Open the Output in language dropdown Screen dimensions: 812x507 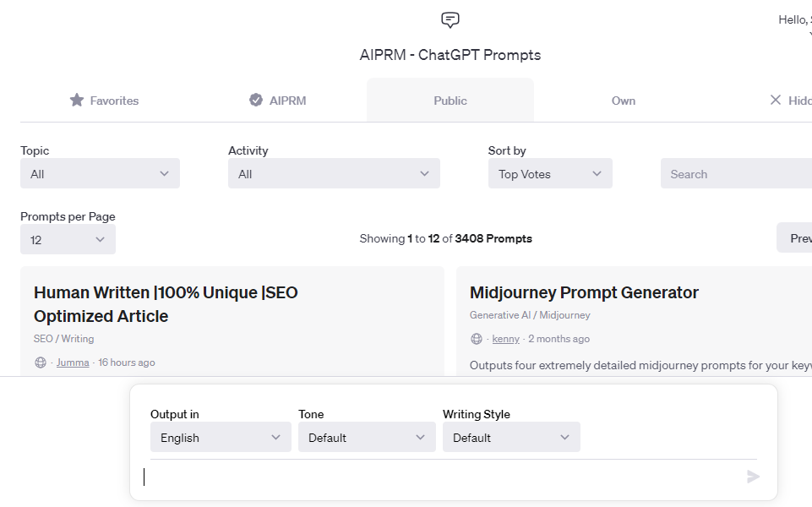[221, 438]
